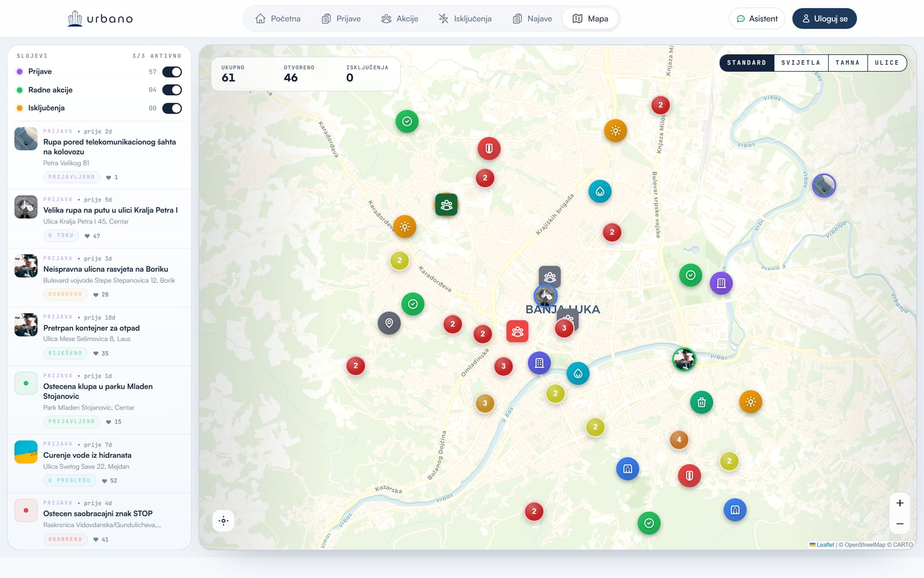Open report Ostecena klupa u parku

tap(99, 399)
